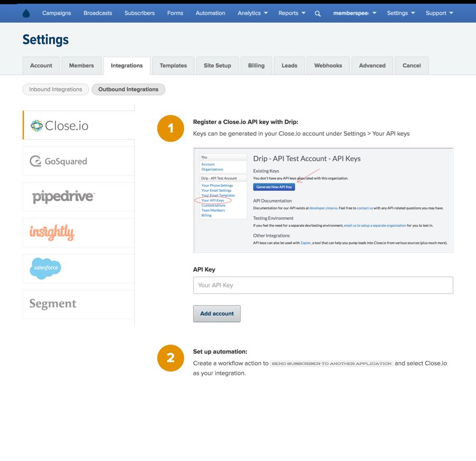This screenshot has width=476, height=461.
Task: Open the Support dropdown menu
Action: [440, 13]
